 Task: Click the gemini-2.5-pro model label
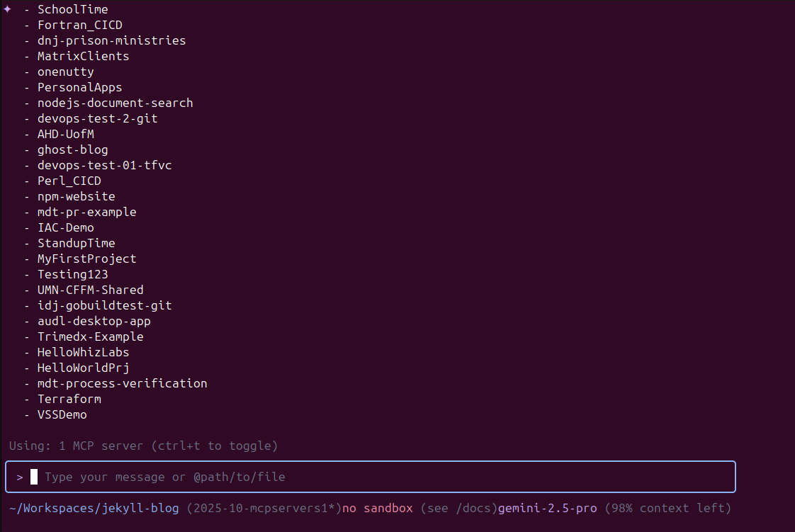[547, 508]
